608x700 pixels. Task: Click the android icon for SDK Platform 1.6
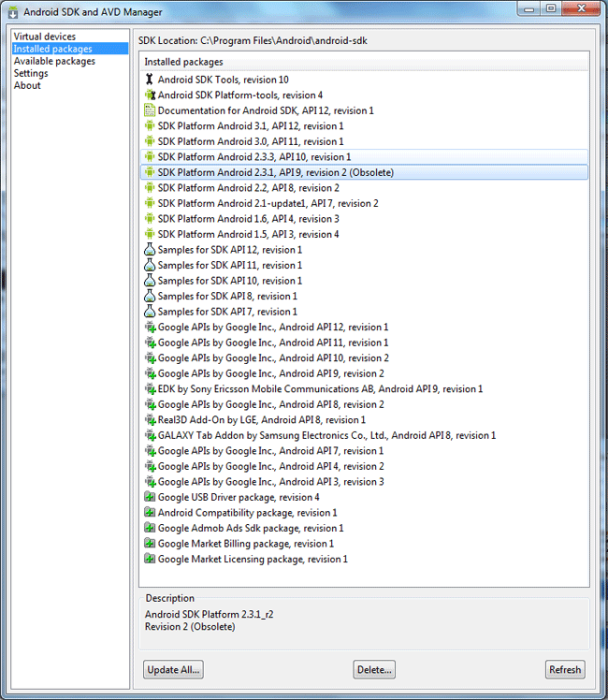[150, 219]
